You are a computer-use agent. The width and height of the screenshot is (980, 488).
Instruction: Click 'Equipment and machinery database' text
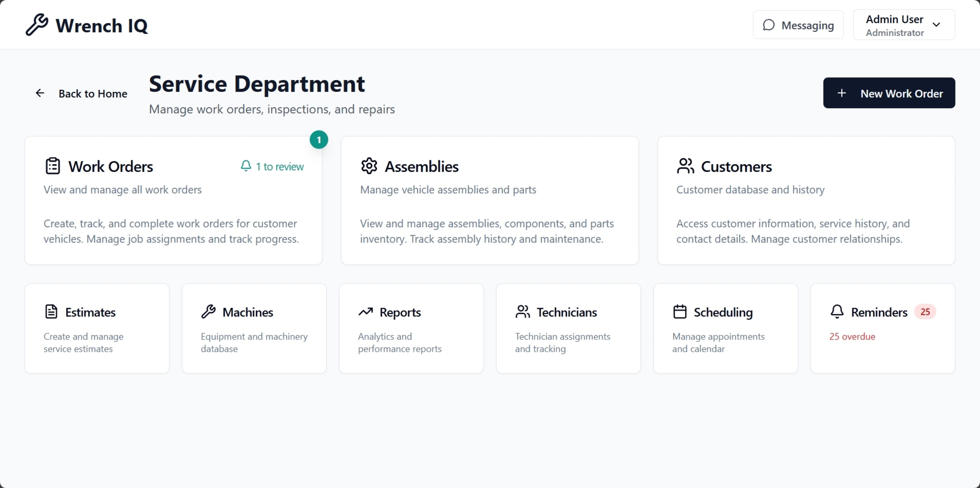tap(254, 343)
